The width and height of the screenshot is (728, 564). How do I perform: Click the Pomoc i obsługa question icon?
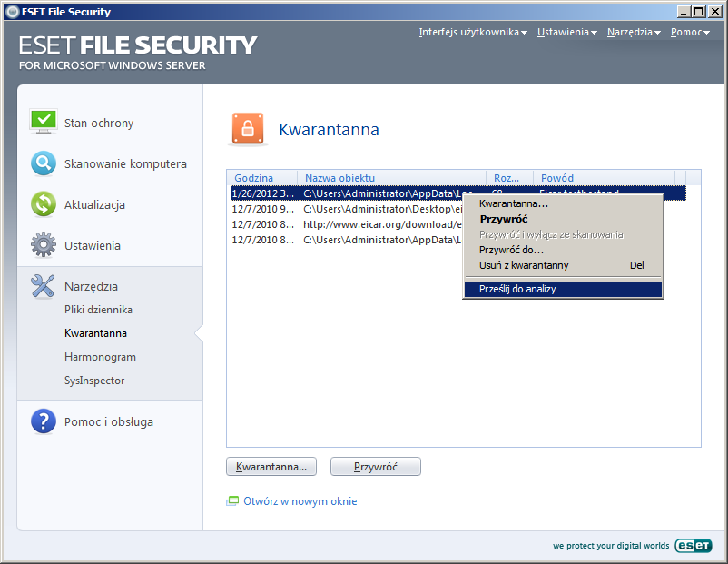[44, 421]
